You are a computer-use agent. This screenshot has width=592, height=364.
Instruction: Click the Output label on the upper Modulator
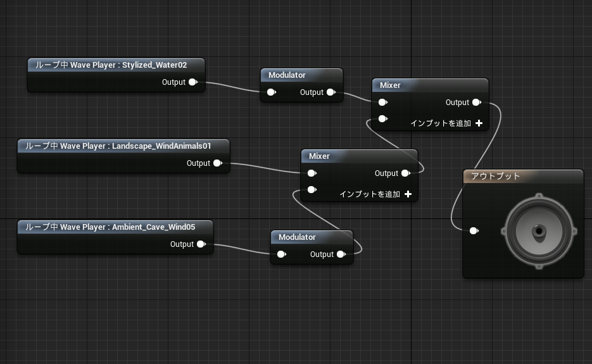[x=312, y=92]
